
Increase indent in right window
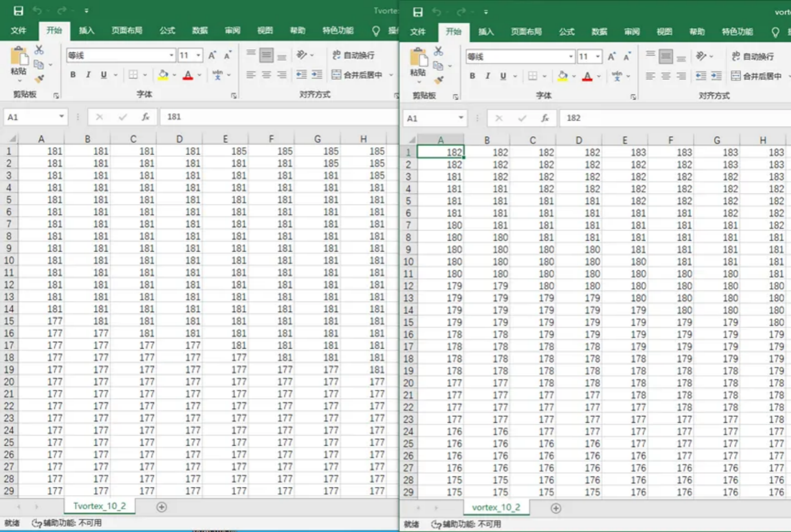(716, 76)
